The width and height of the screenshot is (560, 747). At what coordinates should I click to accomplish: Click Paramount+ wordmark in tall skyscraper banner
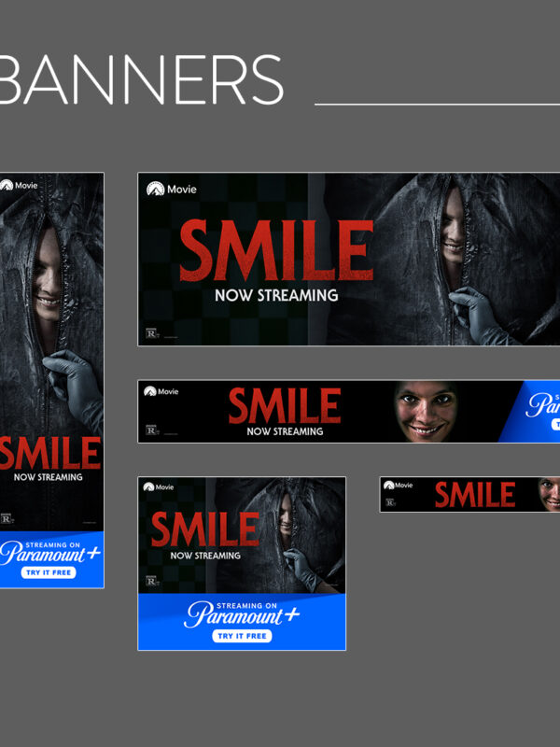tap(50, 554)
